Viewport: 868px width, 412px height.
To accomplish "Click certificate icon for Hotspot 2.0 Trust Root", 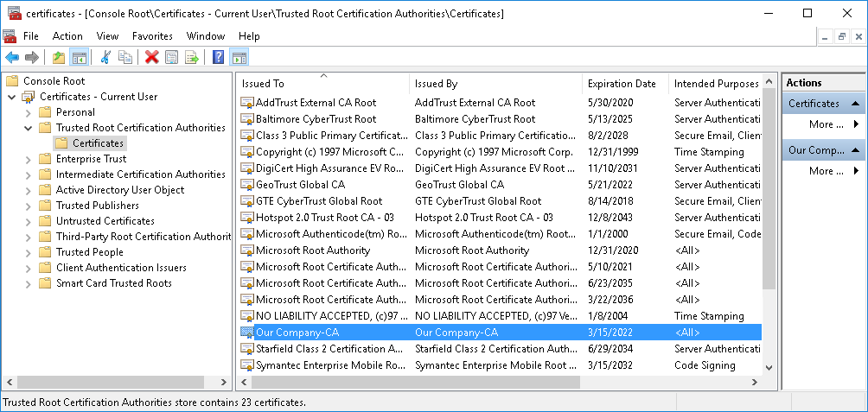I will (x=247, y=218).
